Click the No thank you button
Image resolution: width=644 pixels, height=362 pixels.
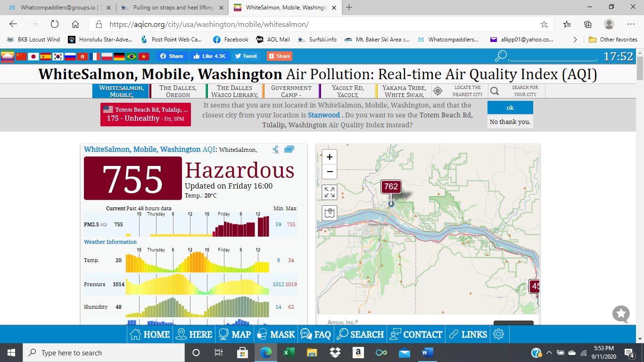(510, 122)
